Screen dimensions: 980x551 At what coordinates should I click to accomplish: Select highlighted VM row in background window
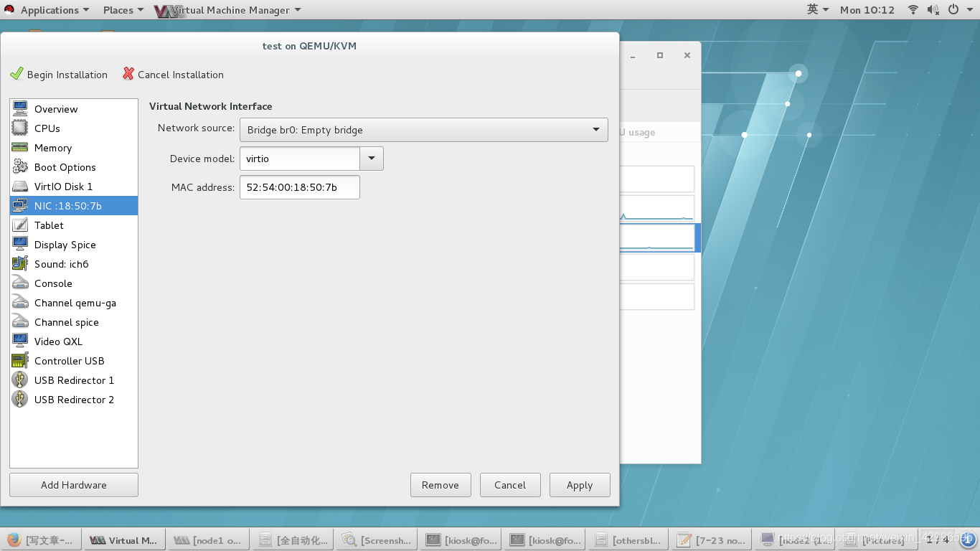point(660,237)
